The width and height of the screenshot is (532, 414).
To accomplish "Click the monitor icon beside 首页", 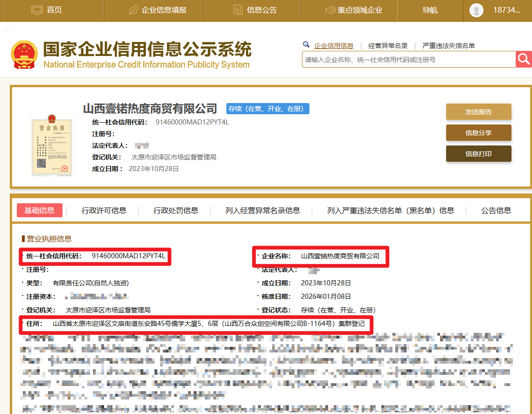I will click(37, 10).
